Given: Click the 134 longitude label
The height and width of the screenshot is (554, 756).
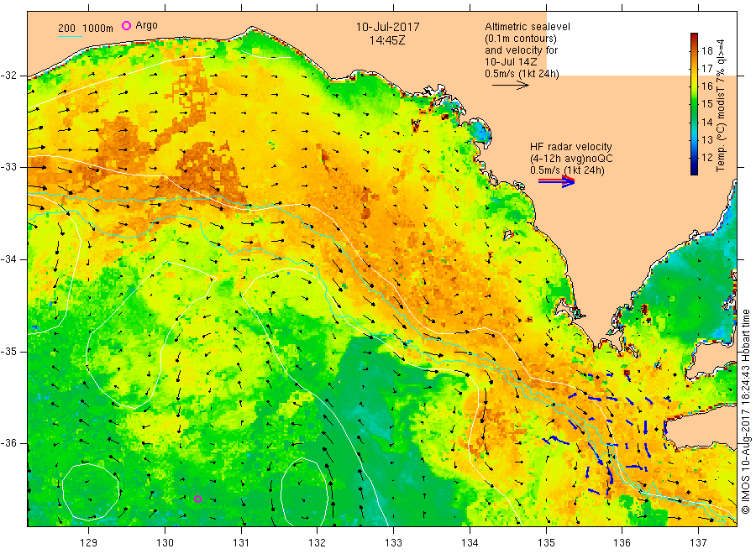Looking at the screenshot, I should point(470,543).
